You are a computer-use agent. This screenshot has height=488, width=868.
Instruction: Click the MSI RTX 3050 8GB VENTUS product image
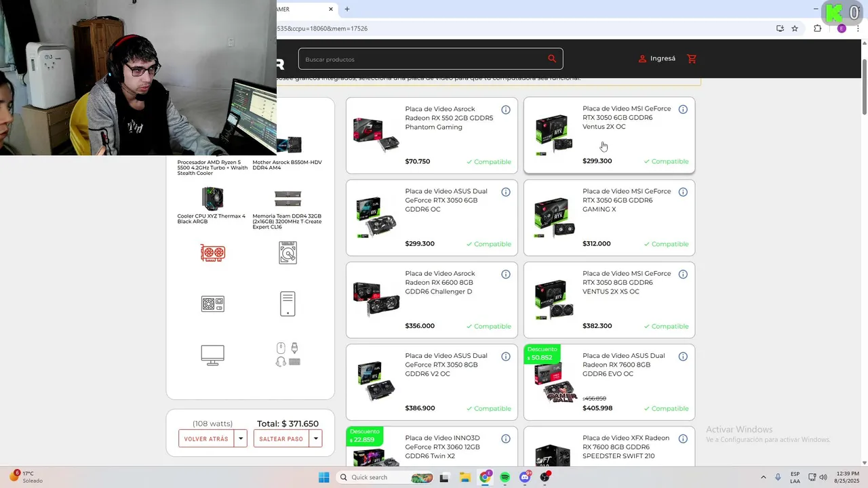[x=555, y=300]
